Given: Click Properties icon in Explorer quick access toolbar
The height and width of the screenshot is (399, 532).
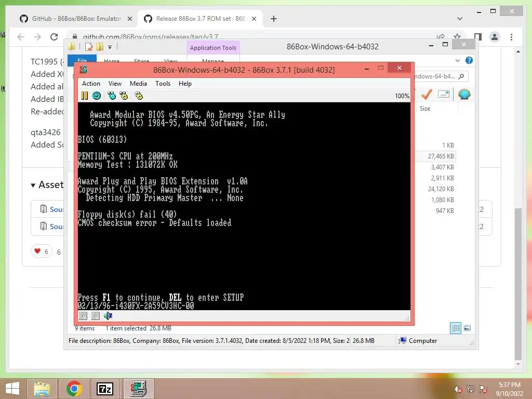Looking at the screenshot, I should 89,46.
